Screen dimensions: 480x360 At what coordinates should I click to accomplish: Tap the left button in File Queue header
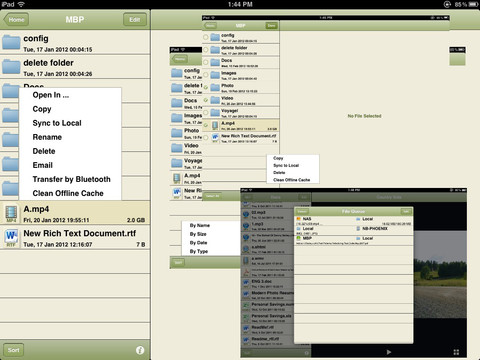pyautogui.click(x=302, y=212)
